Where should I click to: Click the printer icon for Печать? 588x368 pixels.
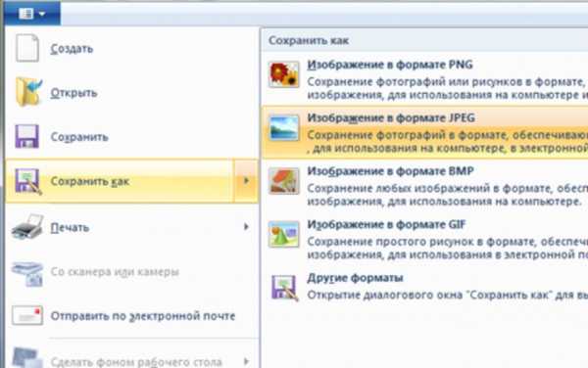point(27,227)
